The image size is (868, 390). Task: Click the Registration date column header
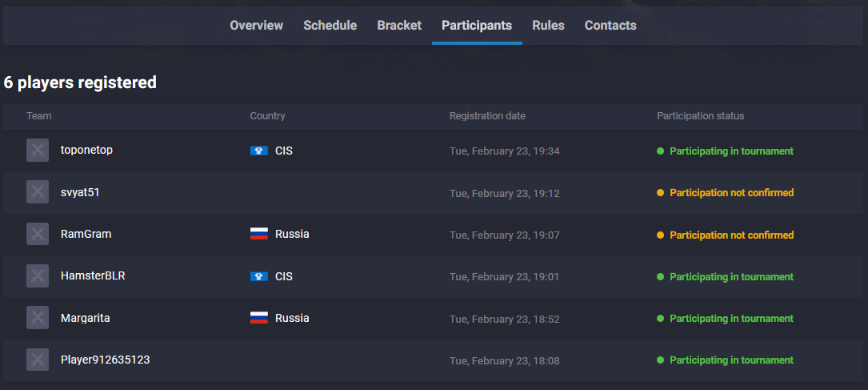(x=488, y=116)
